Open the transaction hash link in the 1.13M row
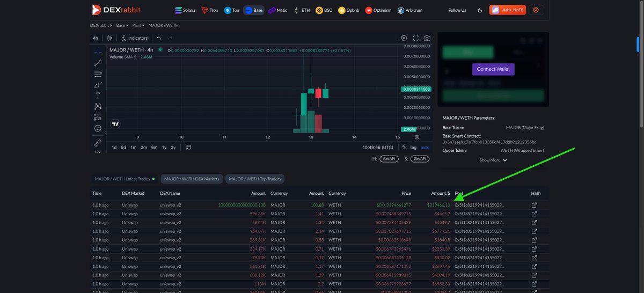Viewport: 644px width, 293px height. point(534,283)
